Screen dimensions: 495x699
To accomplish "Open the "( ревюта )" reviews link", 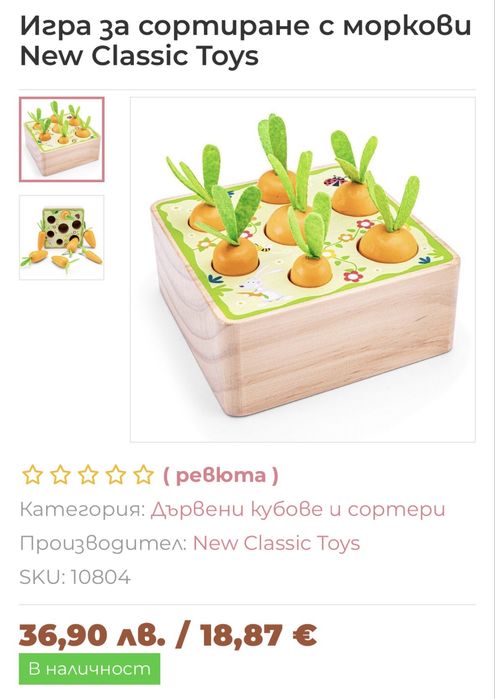I will pos(221,475).
